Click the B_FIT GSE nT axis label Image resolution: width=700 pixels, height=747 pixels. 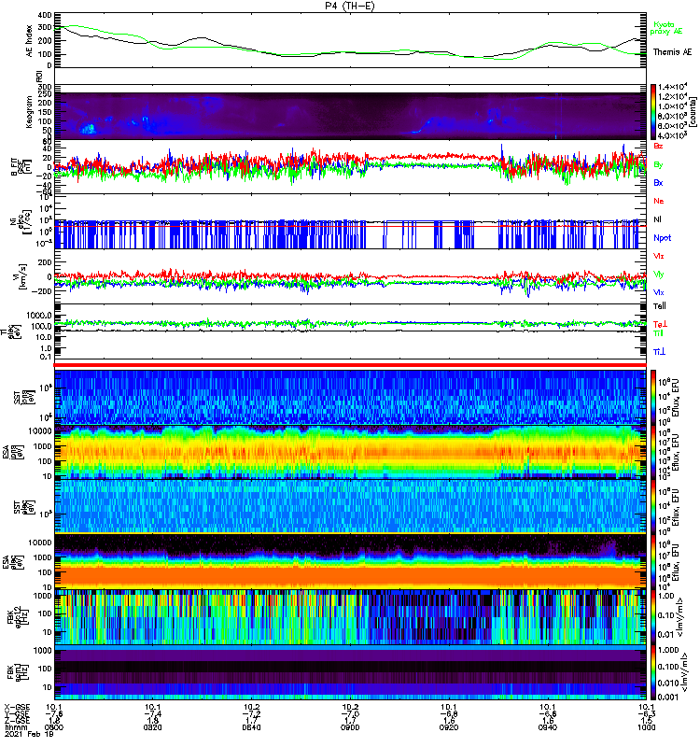click(21, 166)
